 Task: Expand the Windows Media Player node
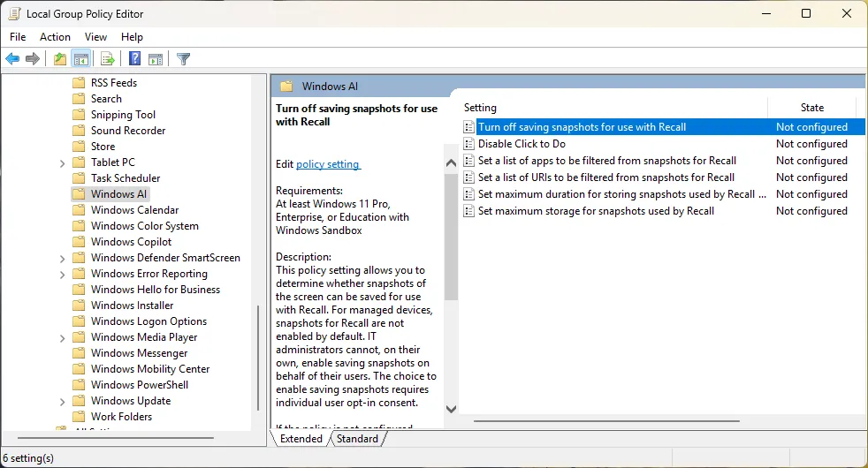pyautogui.click(x=62, y=338)
